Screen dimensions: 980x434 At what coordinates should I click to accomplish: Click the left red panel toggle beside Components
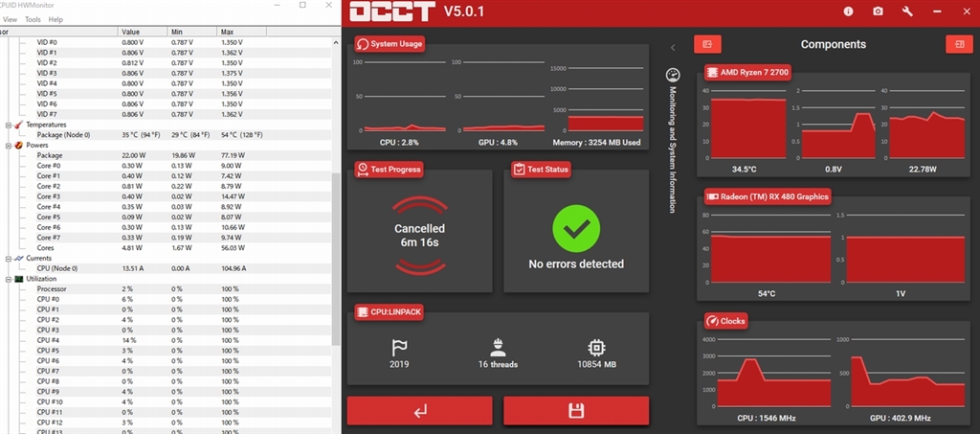pyautogui.click(x=707, y=44)
